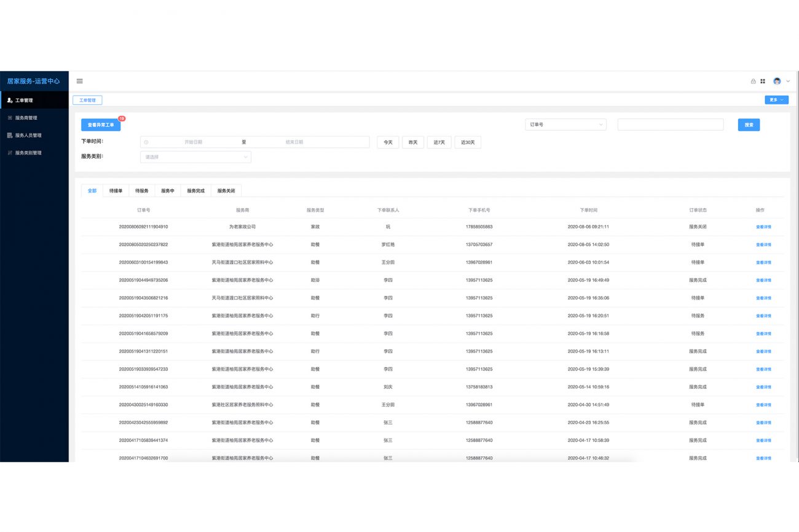Open the four-square grid icon in header
Viewport: 799px width, 532px height.
763,81
